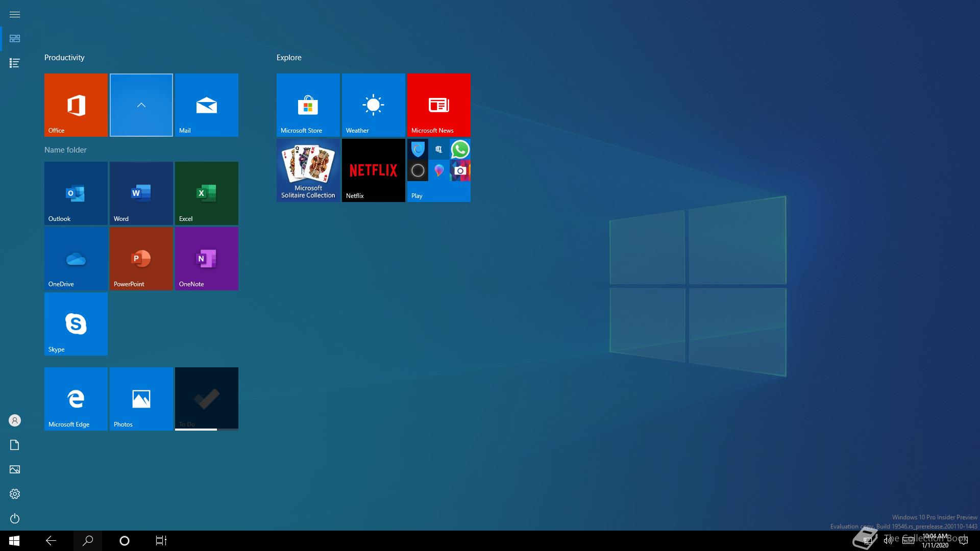This screenshot has height=551, width=980.
Task: Open the Netflix tile
Action: [374, 170]
